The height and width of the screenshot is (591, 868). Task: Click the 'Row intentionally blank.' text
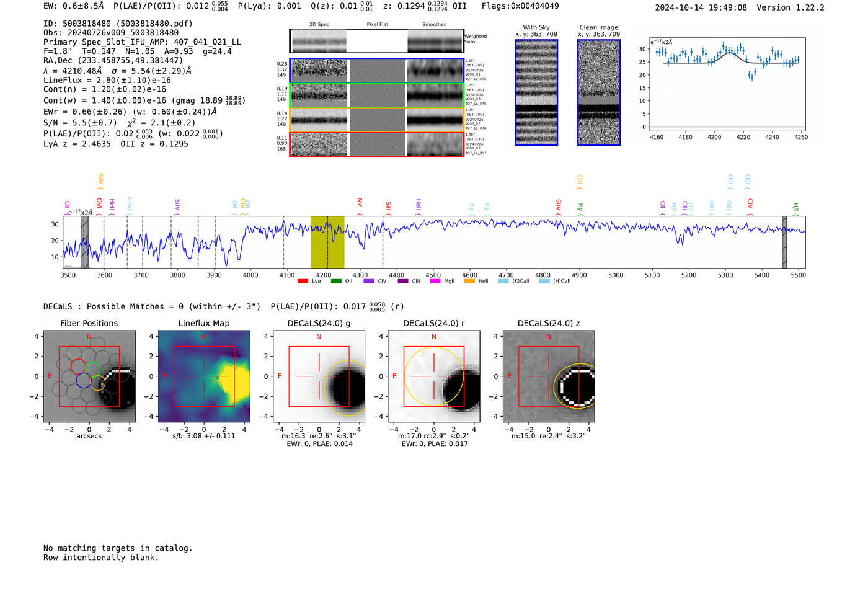click(x=101, y=558)
